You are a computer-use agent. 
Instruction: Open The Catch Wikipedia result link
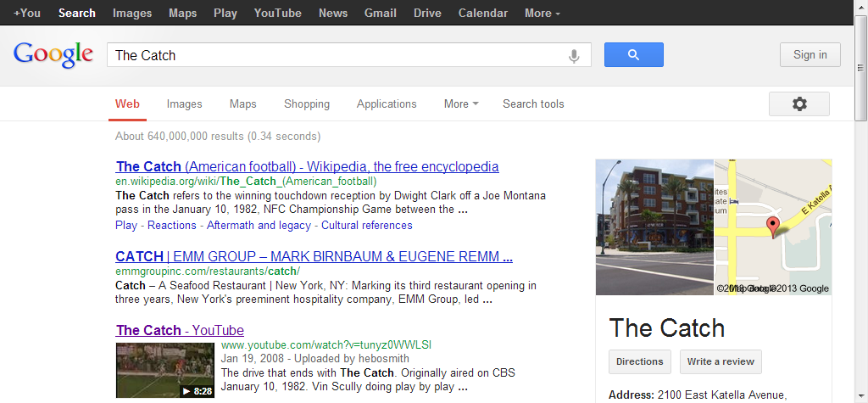pos(307,166)
